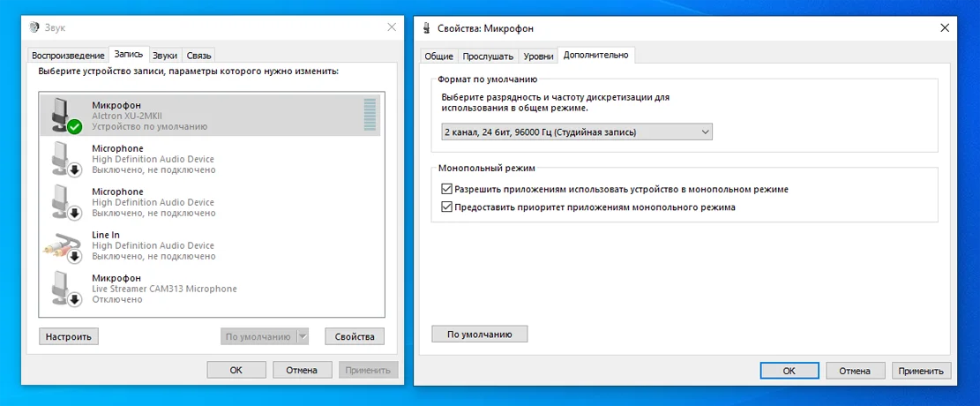Toggle allow exclusive mode for applications checkbox
This screenshot has width=980, height=406.
(446, 189)
